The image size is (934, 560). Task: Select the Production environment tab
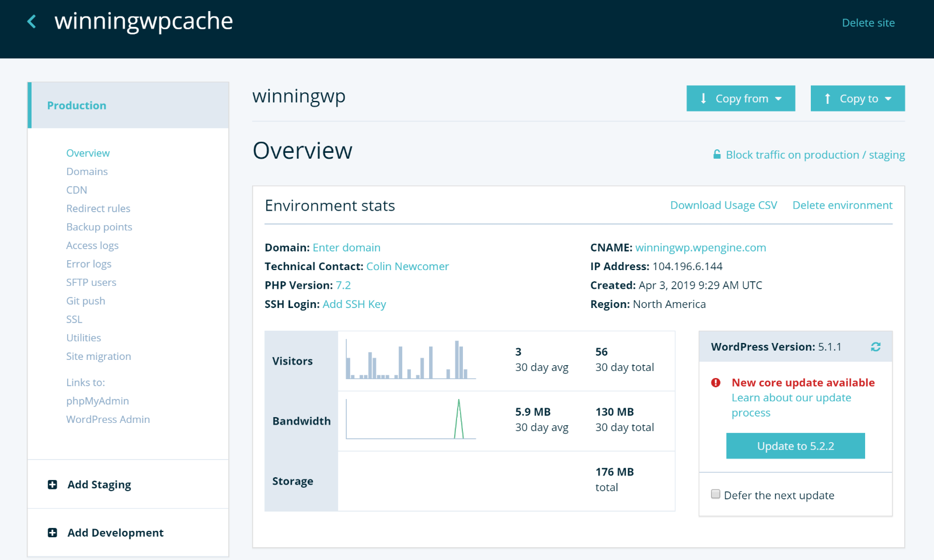pyautogui.click(x=128, y=106)
